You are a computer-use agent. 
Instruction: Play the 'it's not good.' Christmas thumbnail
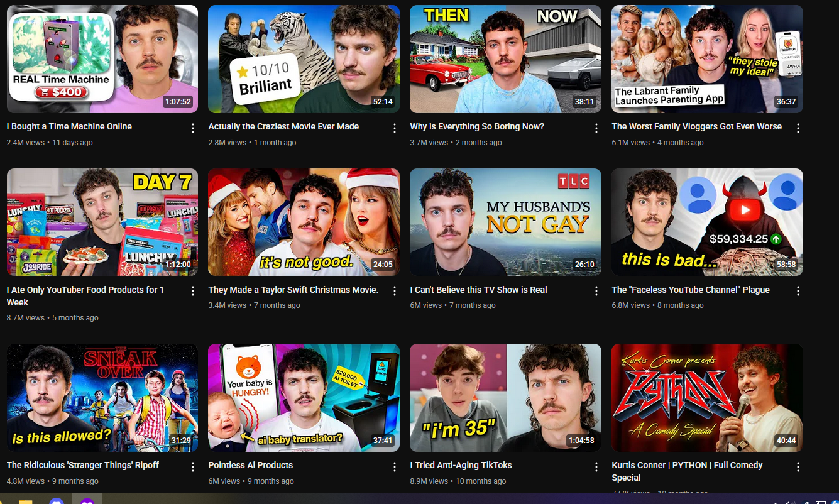304,222
